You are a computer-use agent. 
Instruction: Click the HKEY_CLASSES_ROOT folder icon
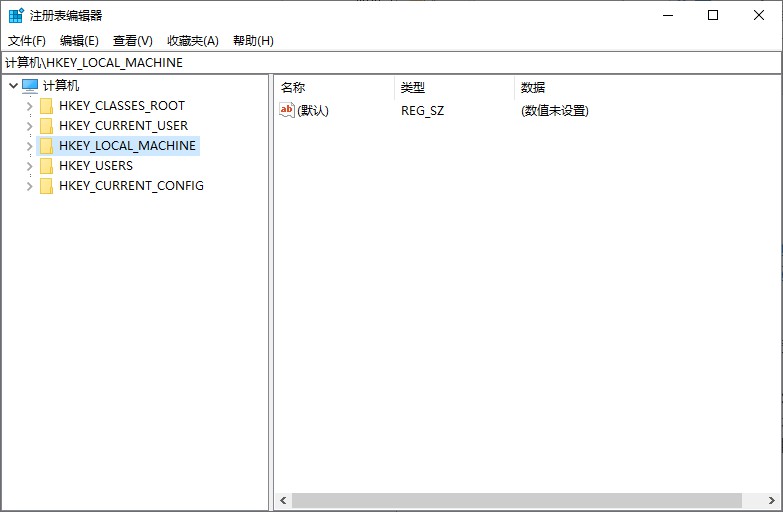pyautogui.click(x=46, y=106)
